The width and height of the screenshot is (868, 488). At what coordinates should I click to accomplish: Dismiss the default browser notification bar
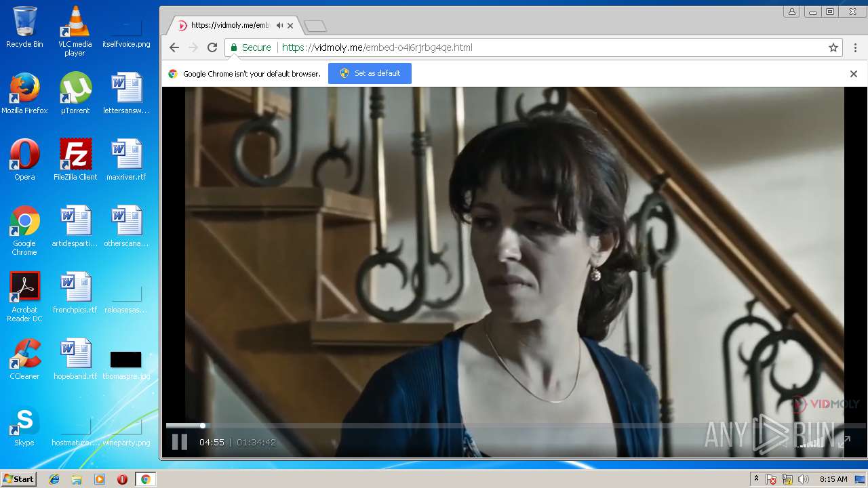[x=854, y=74]
